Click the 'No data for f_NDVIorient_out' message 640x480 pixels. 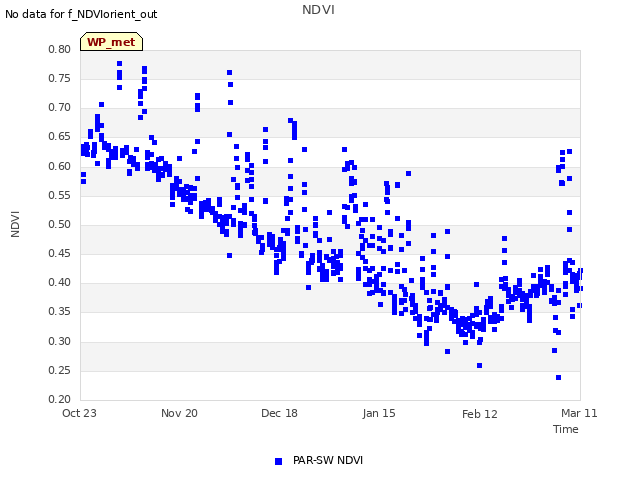point(81,14)
